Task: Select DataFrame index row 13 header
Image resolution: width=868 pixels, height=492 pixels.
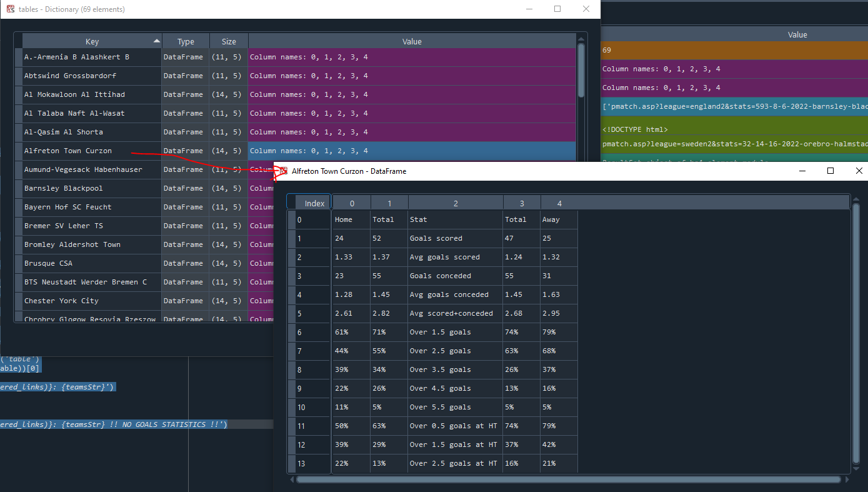Action: pyautogui.click(x=312, y=463)
